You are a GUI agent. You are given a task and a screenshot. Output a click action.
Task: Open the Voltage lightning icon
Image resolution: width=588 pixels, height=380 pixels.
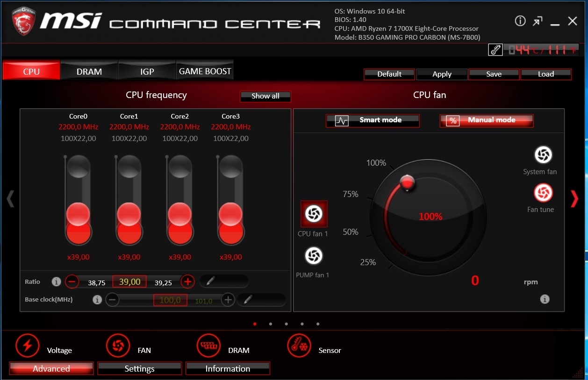[x=28, y=345]
